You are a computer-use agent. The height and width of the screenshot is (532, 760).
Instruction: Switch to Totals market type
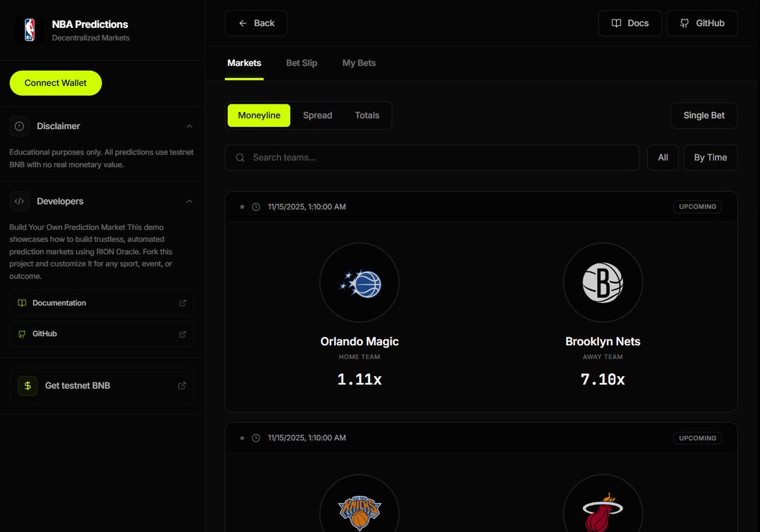[367, 116]
